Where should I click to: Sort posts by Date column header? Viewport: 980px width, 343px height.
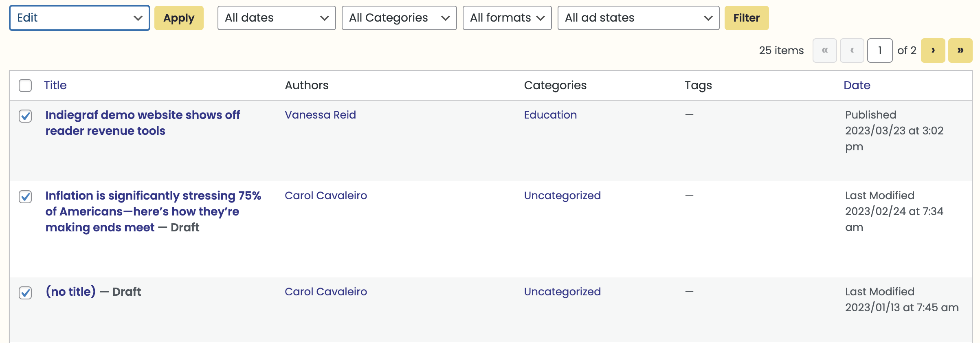coord(857,85)
